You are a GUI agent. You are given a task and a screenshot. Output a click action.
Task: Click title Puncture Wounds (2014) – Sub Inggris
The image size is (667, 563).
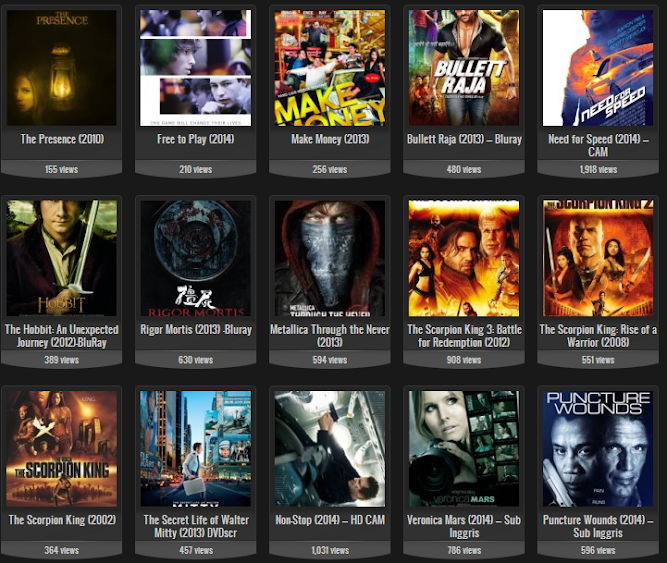pos(598,526)
